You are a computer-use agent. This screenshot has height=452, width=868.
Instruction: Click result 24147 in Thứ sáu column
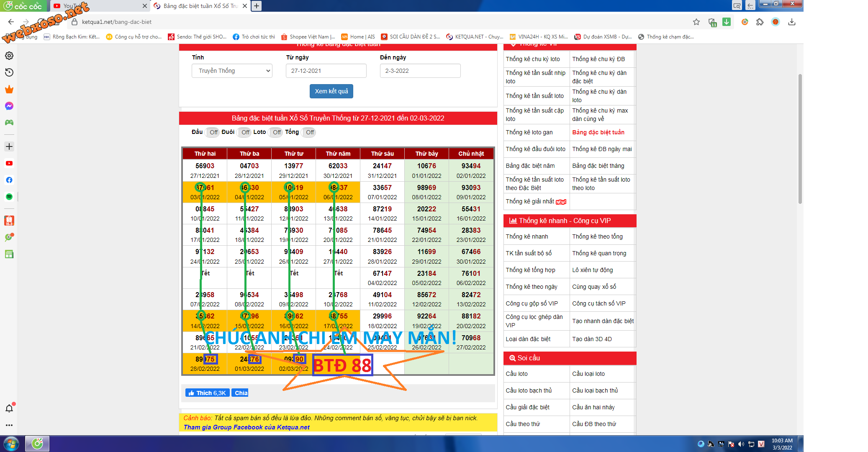(383, 166)
